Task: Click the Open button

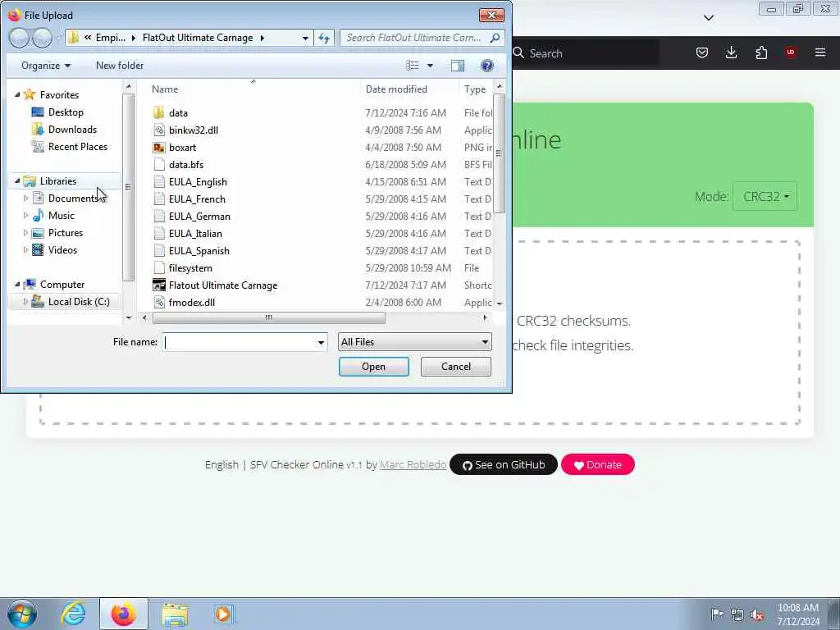Action: 374,367
